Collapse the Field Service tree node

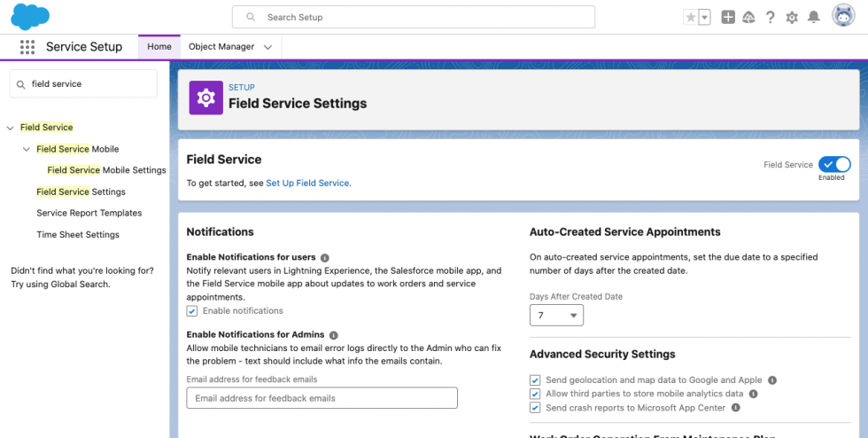tap(11, 128)
